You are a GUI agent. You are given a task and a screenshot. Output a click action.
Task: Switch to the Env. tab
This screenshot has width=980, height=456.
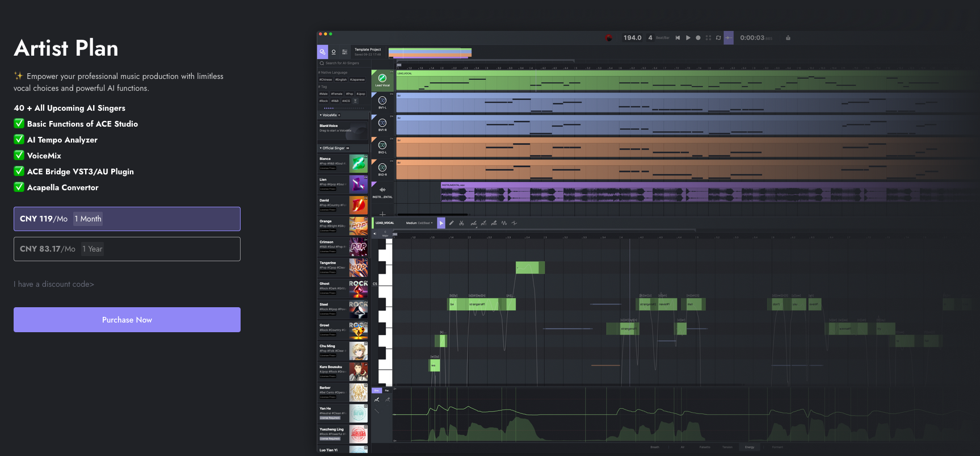tap(377, 390)
